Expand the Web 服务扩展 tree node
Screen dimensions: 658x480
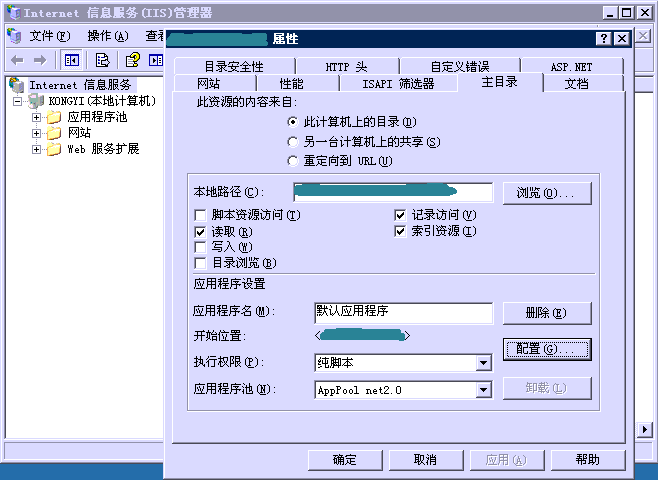coord(37,149)
